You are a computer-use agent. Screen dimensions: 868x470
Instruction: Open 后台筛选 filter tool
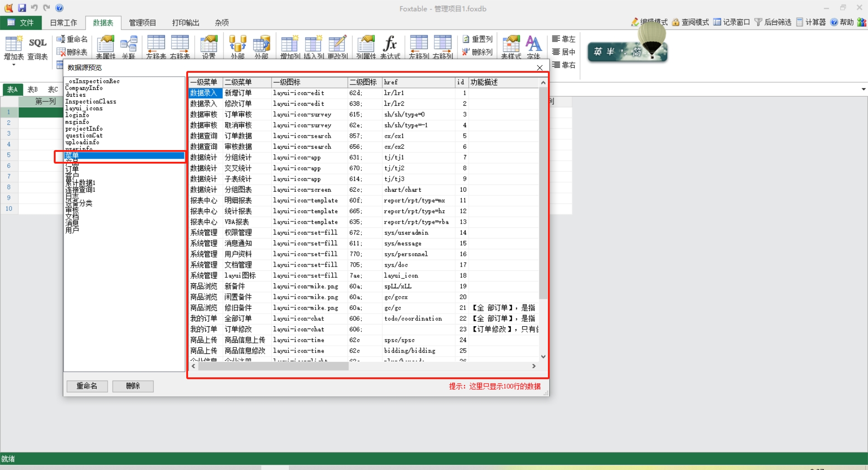click(x=773, y=22)
